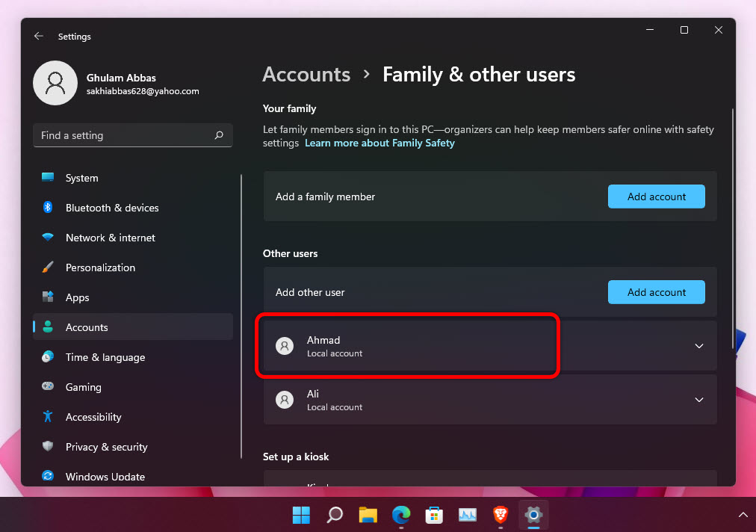Click the Gaming controller icon

coord(48,386)
